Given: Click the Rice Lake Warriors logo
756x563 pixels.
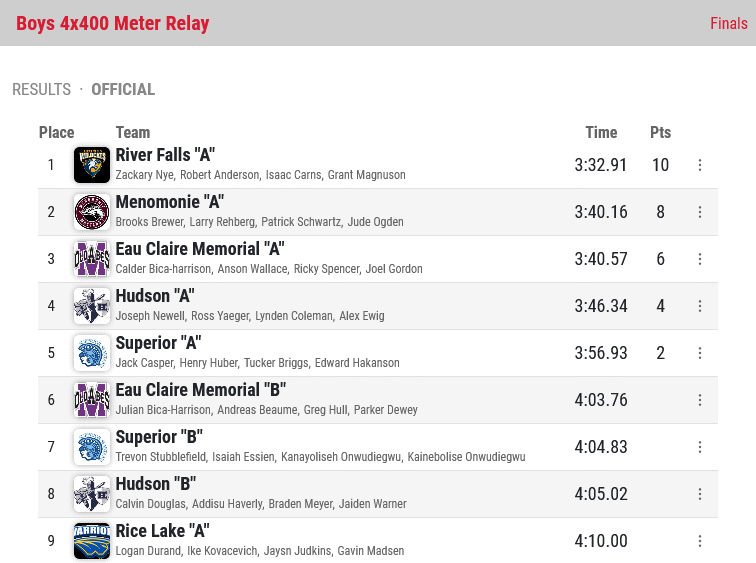Looking at the screenshot, I should 92,541.
